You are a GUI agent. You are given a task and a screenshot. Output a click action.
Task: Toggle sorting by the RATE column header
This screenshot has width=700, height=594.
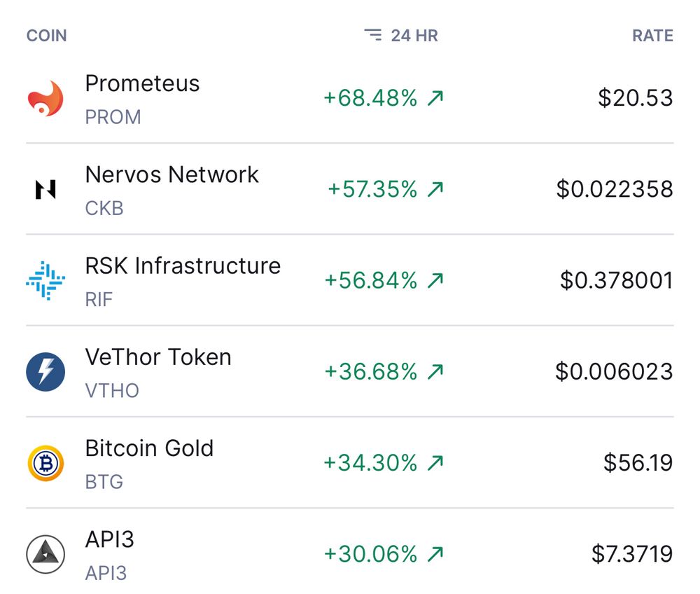pos(654,35)
